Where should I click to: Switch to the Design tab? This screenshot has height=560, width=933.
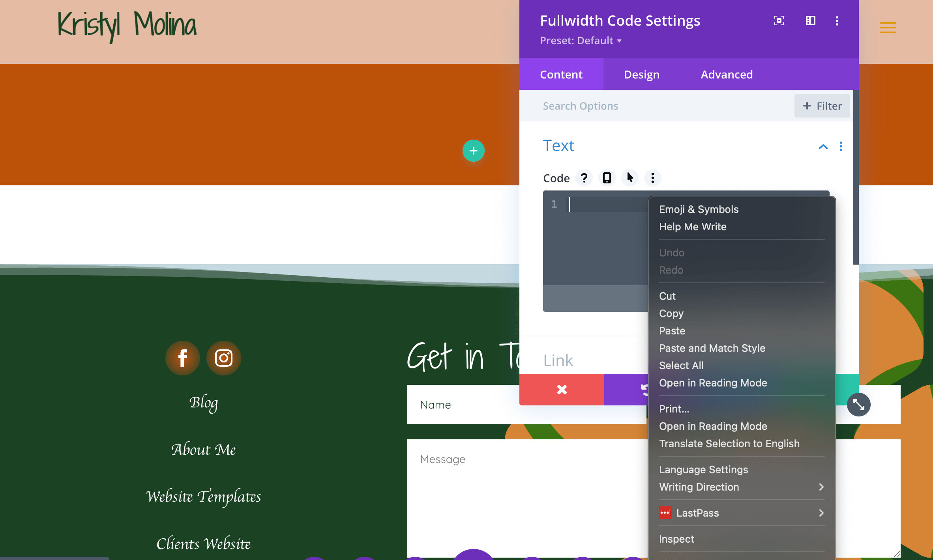point(642,75)
